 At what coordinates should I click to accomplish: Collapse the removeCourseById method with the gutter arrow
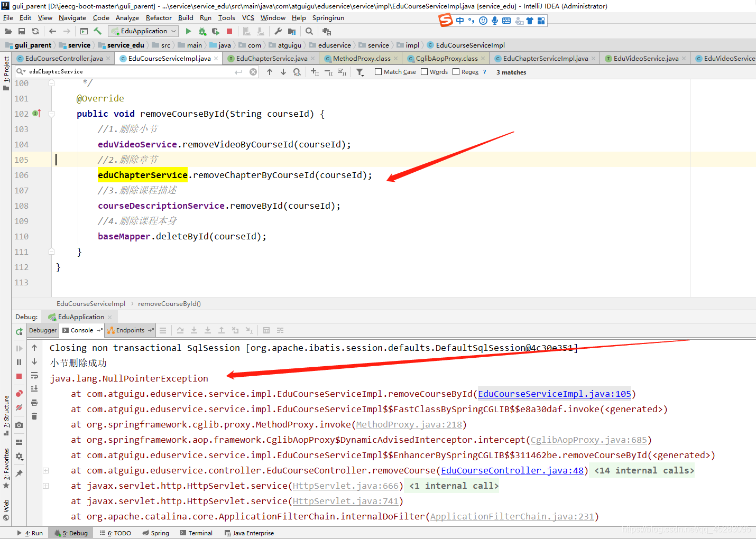point(51,113)
